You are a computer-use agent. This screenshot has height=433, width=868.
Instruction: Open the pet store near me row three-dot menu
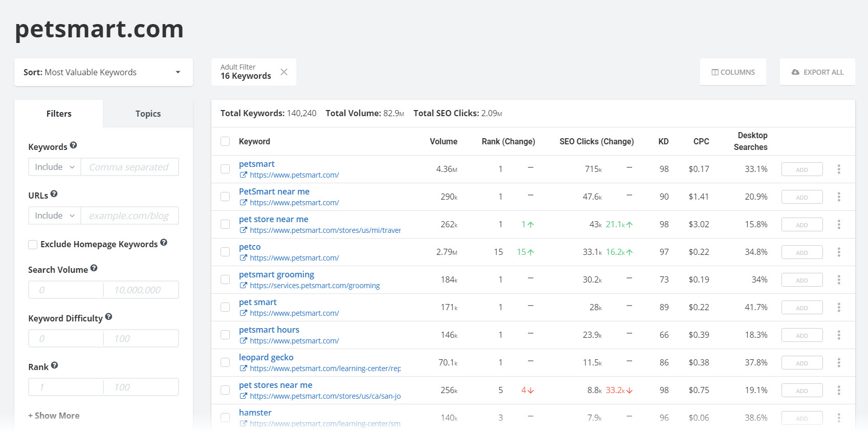[839, 224]
